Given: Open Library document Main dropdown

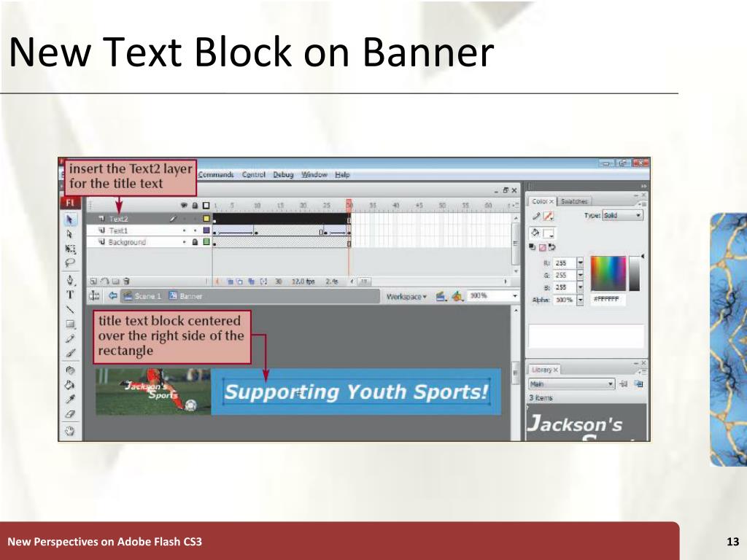Looking at the screenshot, I should tap(571, 384).
